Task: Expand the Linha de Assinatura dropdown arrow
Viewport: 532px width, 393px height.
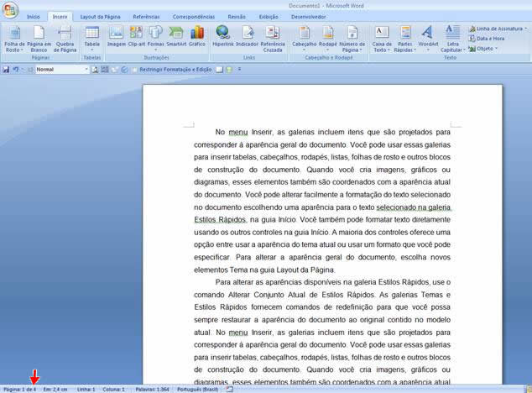Action: click(x=526, y=29)
